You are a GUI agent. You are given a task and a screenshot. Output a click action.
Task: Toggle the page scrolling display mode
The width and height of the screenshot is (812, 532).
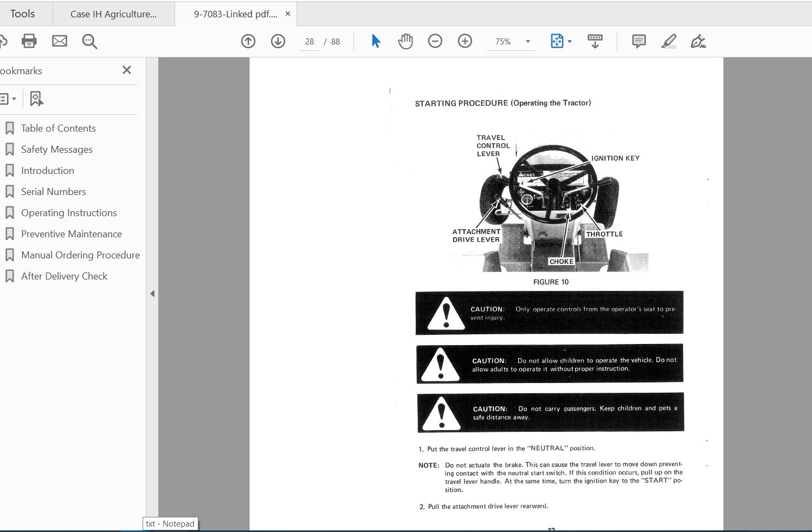coord(595,41)
